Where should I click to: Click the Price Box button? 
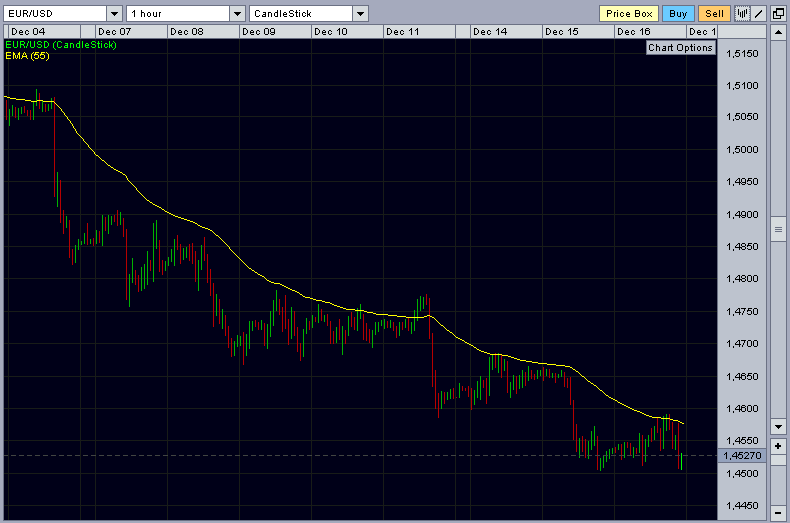pos(629,14)
